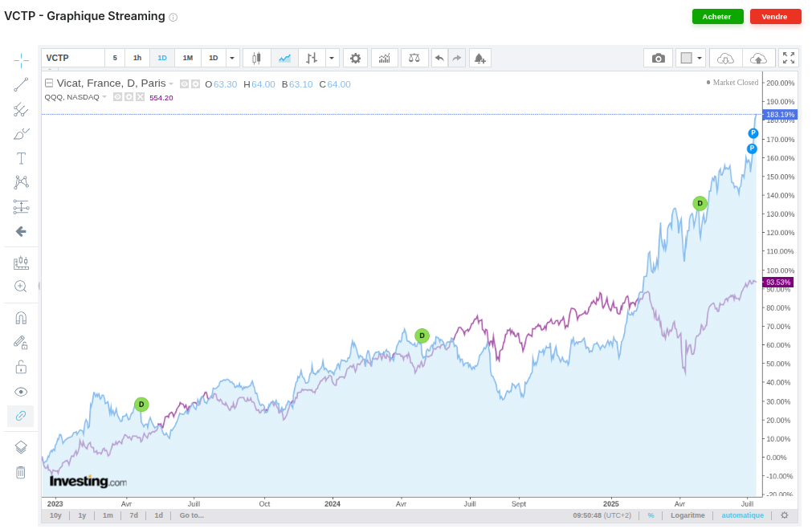Select the 7d time range
The image size is (812, 529).
point(133,515)
